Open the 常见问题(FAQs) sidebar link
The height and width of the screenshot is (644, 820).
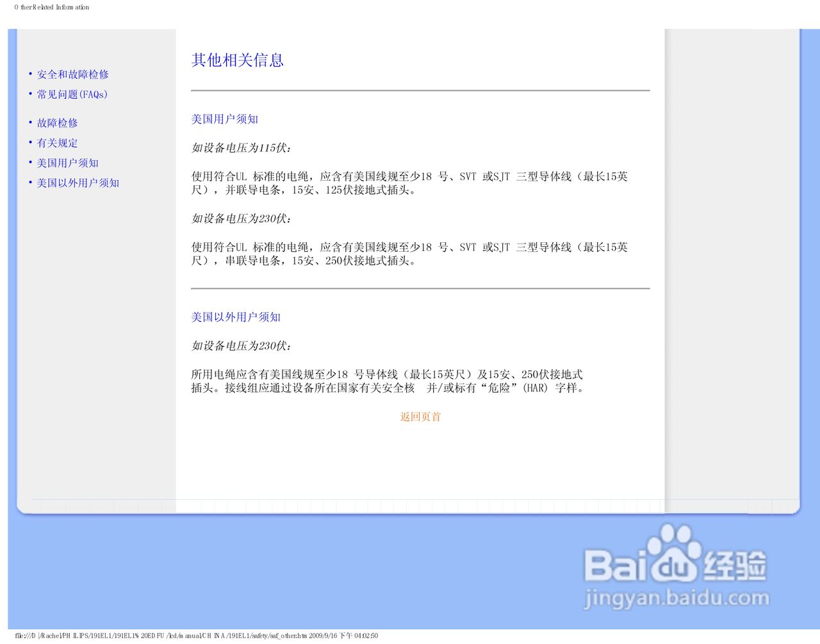[72, 94]
